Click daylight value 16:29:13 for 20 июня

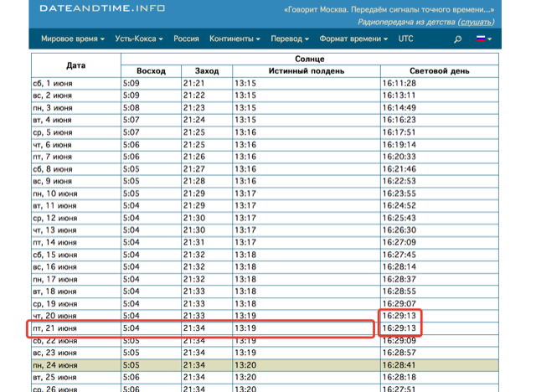point(399,316)
